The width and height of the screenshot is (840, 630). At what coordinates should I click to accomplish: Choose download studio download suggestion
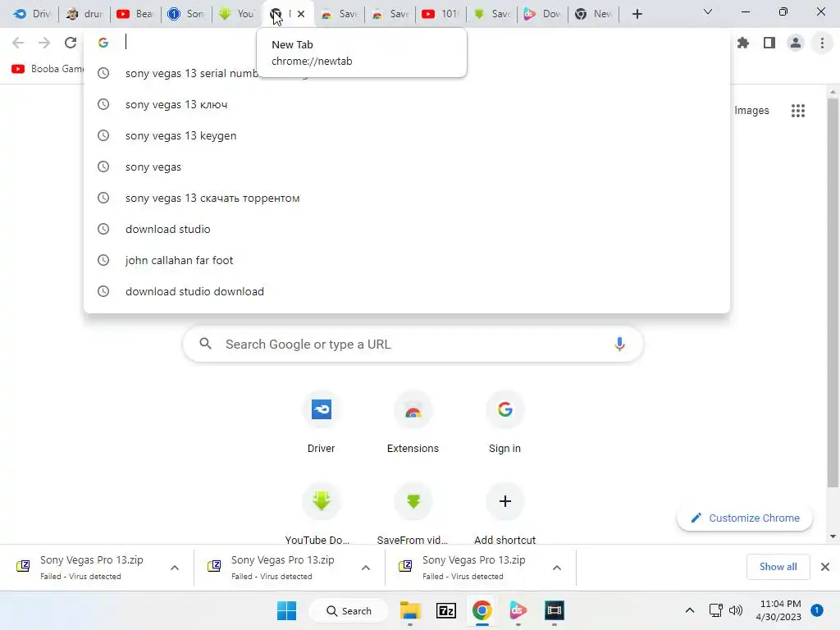click(407, 291)
